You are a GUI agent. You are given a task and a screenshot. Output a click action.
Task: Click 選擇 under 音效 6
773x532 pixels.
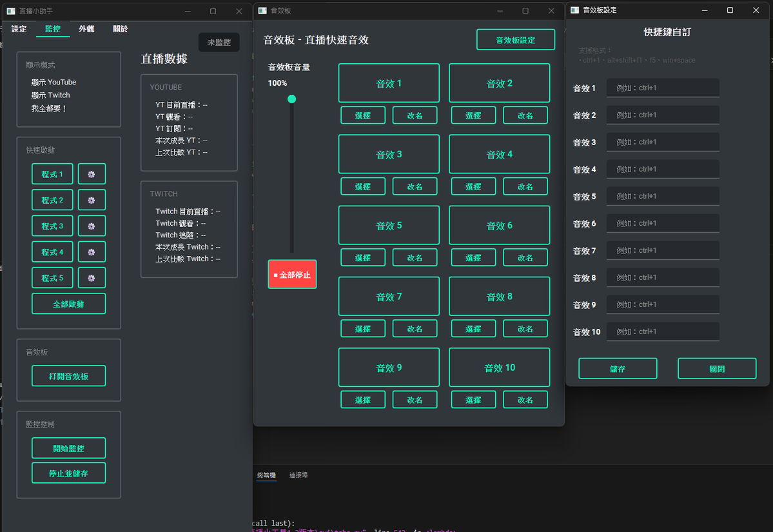pyautogui.click(x=473, y=257)
